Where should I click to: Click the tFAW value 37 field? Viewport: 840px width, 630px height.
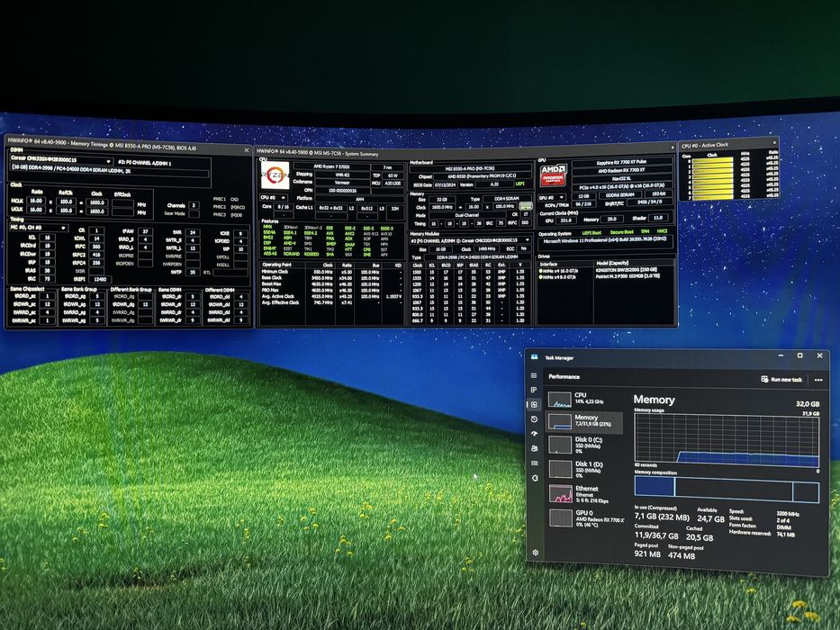(x=145, y=232)
